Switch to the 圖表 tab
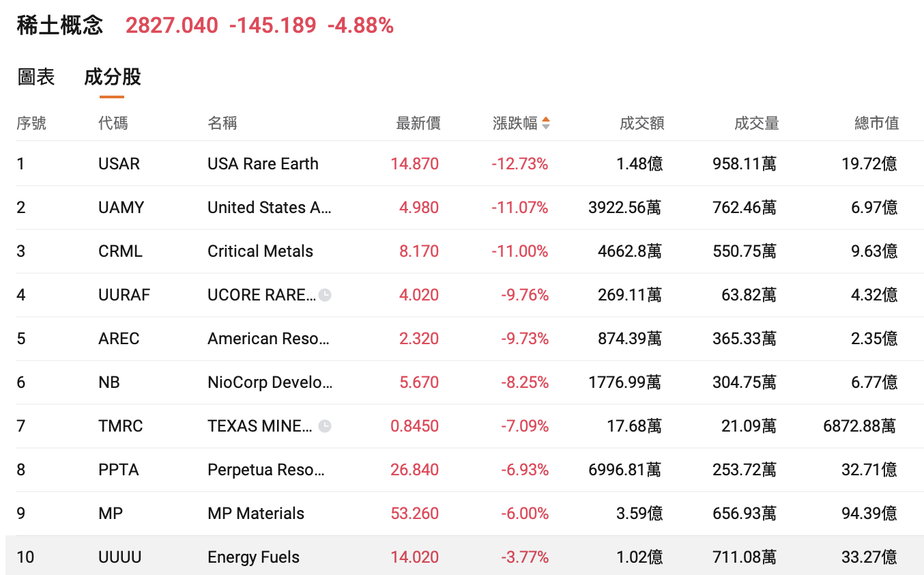 point(35,77)
